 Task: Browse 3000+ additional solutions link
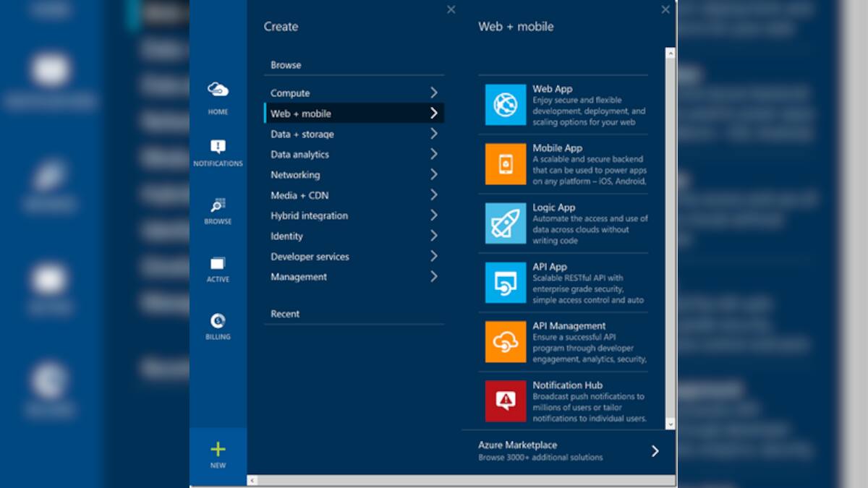(x=539, y=458)
